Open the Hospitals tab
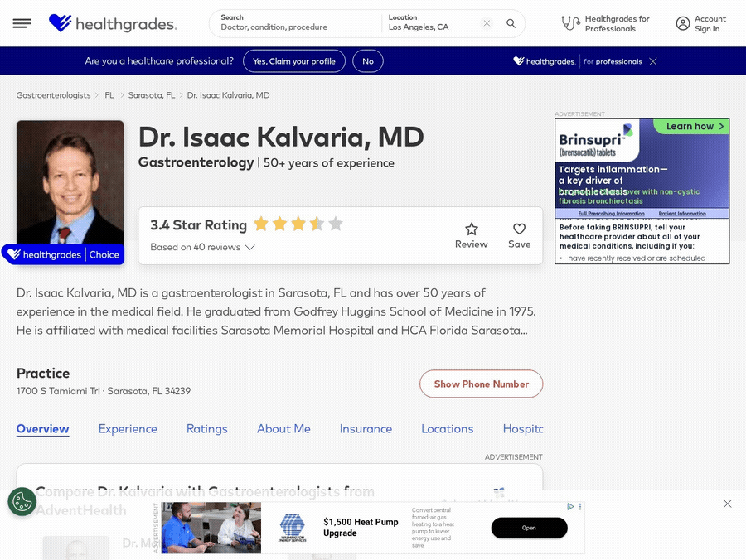The width and height of the screenshot is (746, 560). tap(523, 429)
